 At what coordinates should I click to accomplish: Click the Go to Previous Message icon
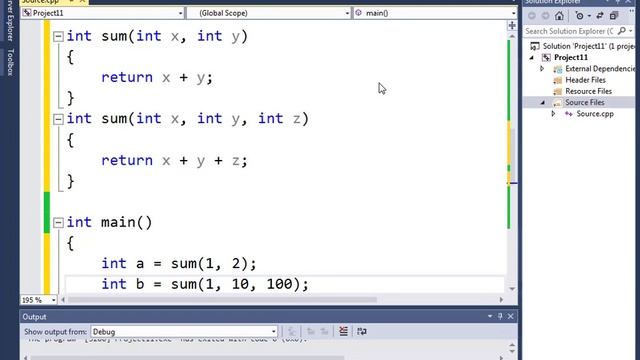pyautogui.click(x=311, y=331)
